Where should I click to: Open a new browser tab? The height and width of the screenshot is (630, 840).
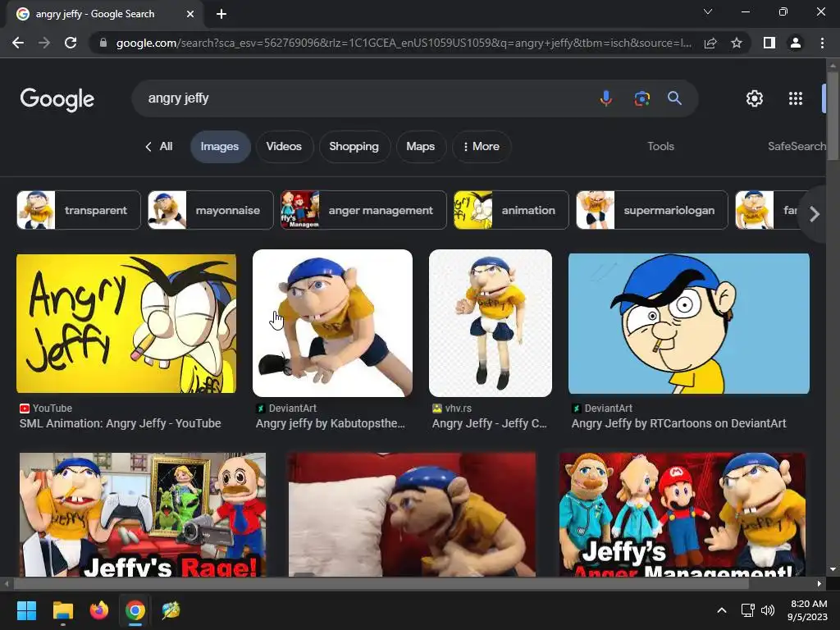click(221, 14)
